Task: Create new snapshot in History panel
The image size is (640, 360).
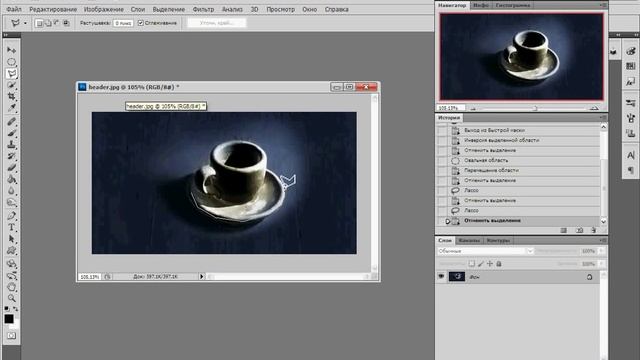Action: pos(579,231)
